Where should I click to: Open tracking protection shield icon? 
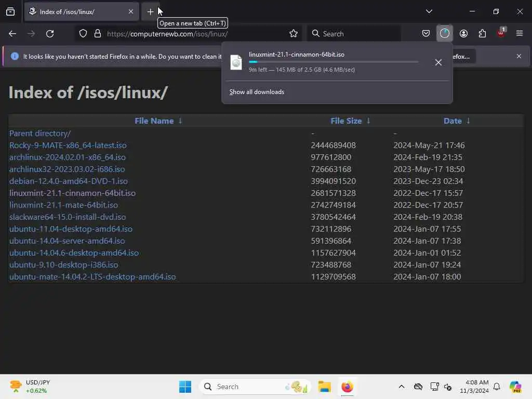(83, 34)
